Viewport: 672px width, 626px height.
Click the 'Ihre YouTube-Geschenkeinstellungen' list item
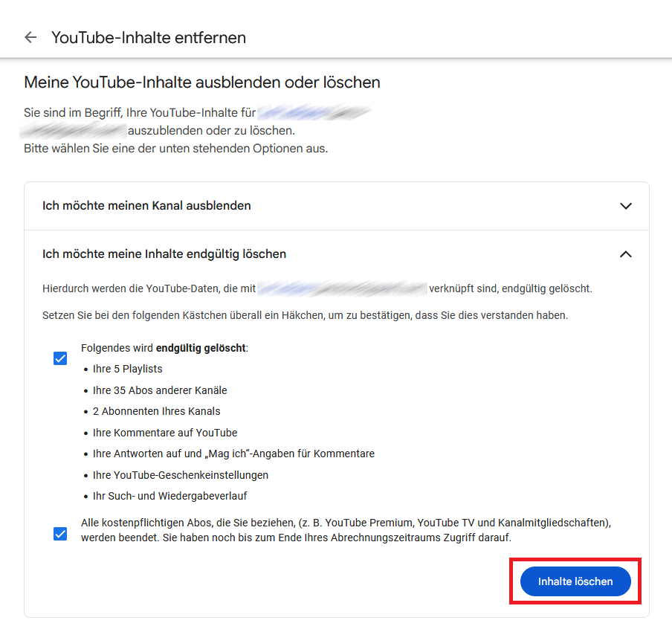(x=181, y=475)
